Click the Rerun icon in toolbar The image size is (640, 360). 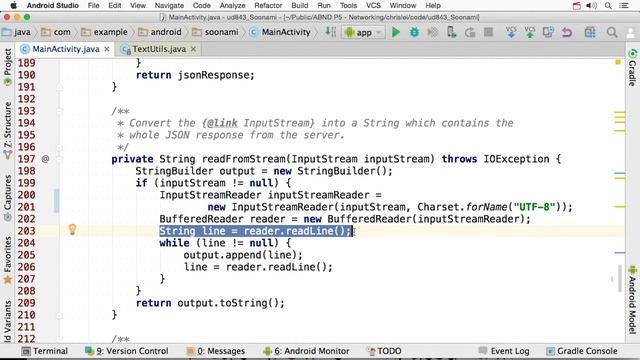tap(470, 32)
